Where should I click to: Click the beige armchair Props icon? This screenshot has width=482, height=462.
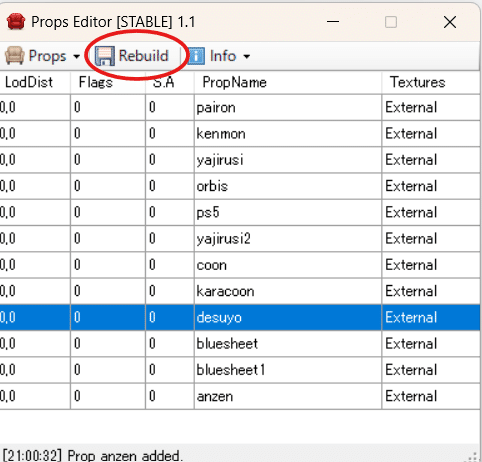[15, 56]
